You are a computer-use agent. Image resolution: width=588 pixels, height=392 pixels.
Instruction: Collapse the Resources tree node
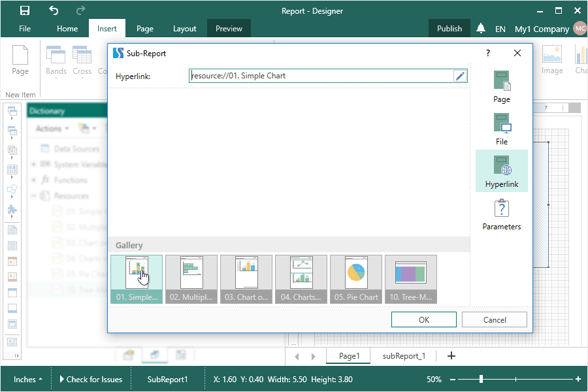(34, 196)
